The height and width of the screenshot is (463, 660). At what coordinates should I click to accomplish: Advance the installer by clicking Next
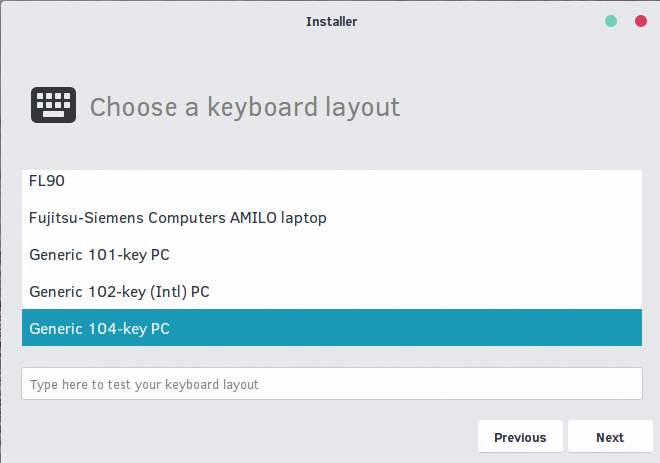coord(610,437)
